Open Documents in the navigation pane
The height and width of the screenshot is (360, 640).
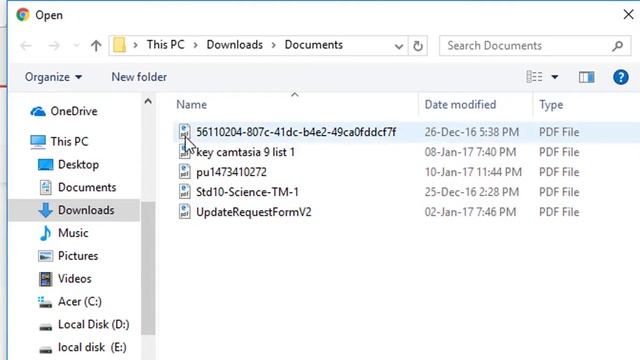click(x=87, y=187)
